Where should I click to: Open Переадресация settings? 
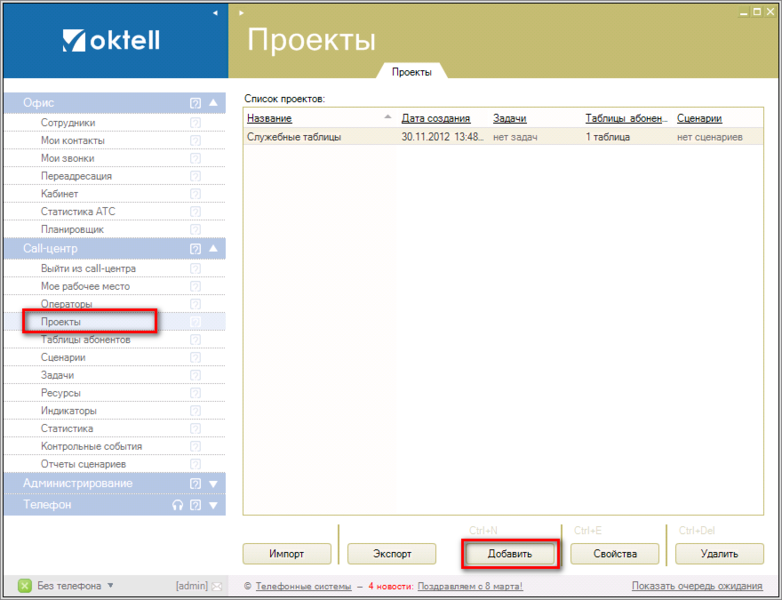tap(76, 176)
